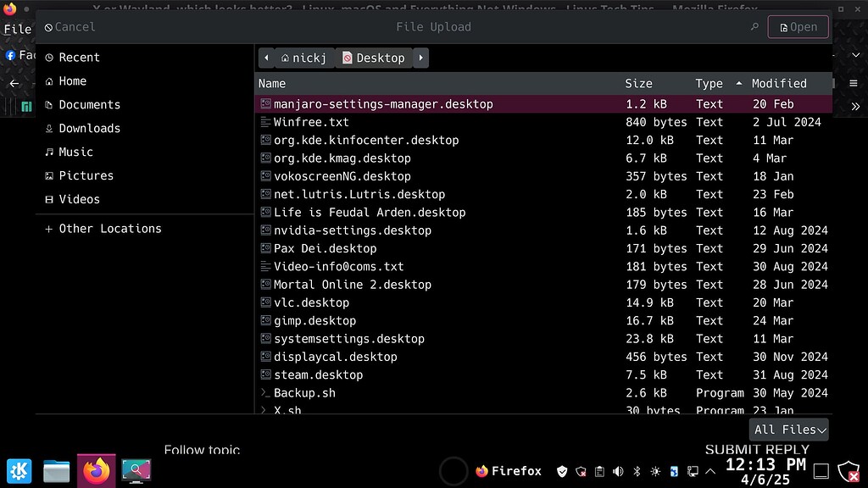Click the forward chevron in the path bar
This screenshot has height=488, width=868.
point(420,58)
